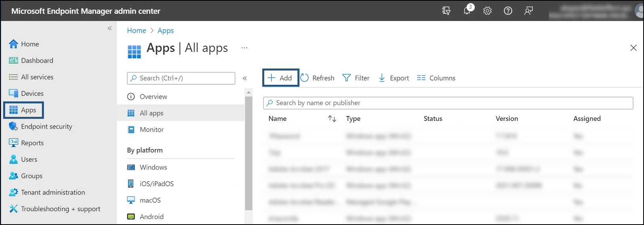Focus the Search (Ctrl+/) menu field

(181, 78)
